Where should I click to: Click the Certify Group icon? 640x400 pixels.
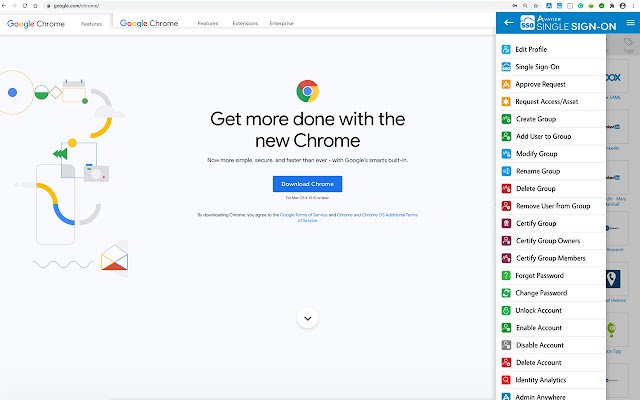pyautogui.click(x=506, y=223)
